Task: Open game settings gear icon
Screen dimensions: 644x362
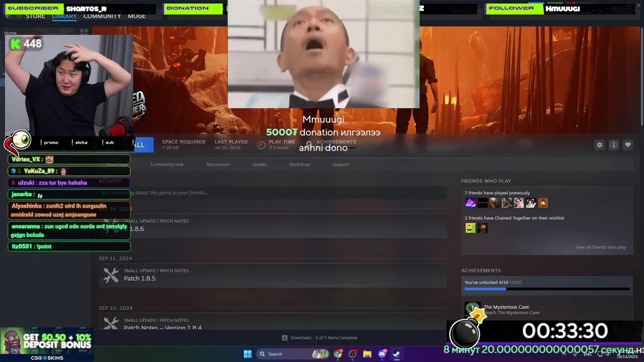Action: pyautogui.click(x=599, y=145)
